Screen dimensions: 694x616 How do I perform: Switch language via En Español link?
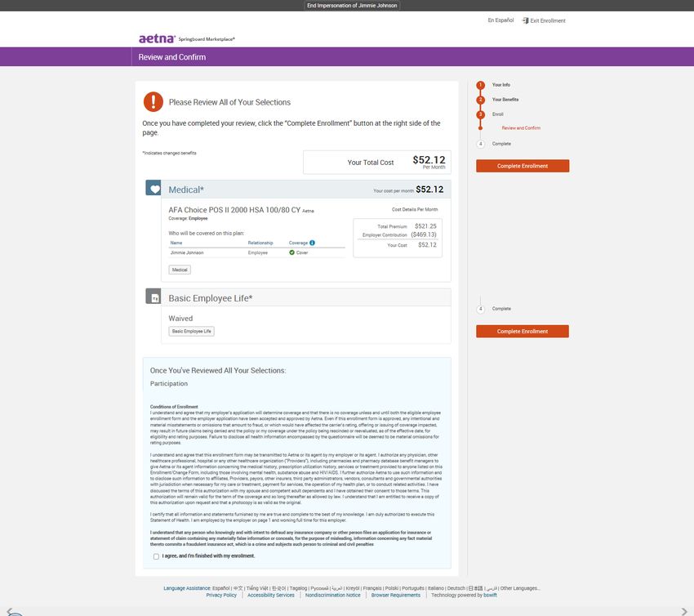tap(500, 20)
